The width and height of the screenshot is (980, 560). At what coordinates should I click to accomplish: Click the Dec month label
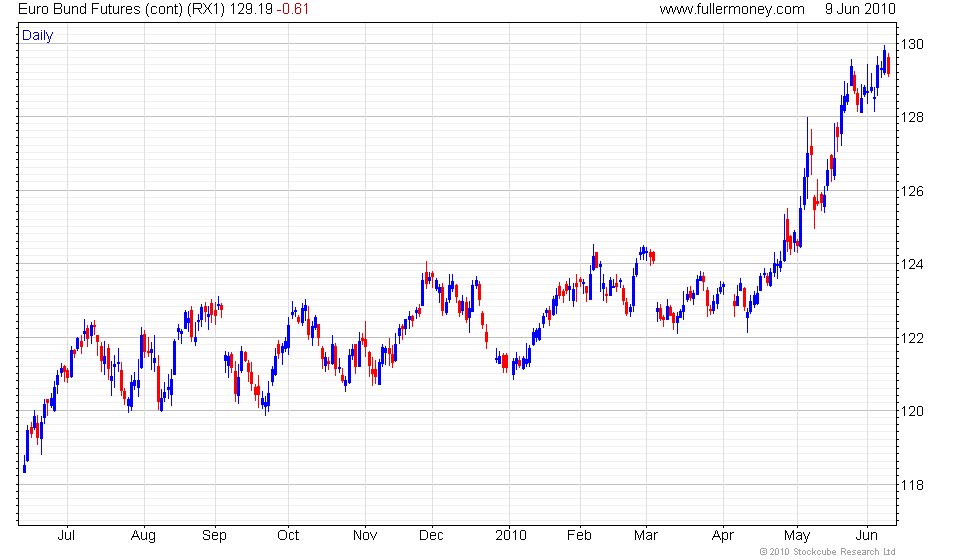coord(431,536)
